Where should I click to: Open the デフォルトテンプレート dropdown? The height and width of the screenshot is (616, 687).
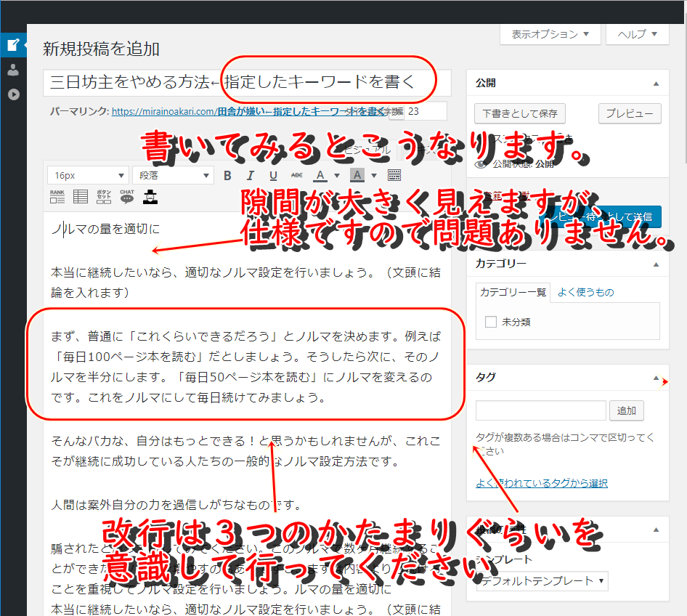point(542,581)
